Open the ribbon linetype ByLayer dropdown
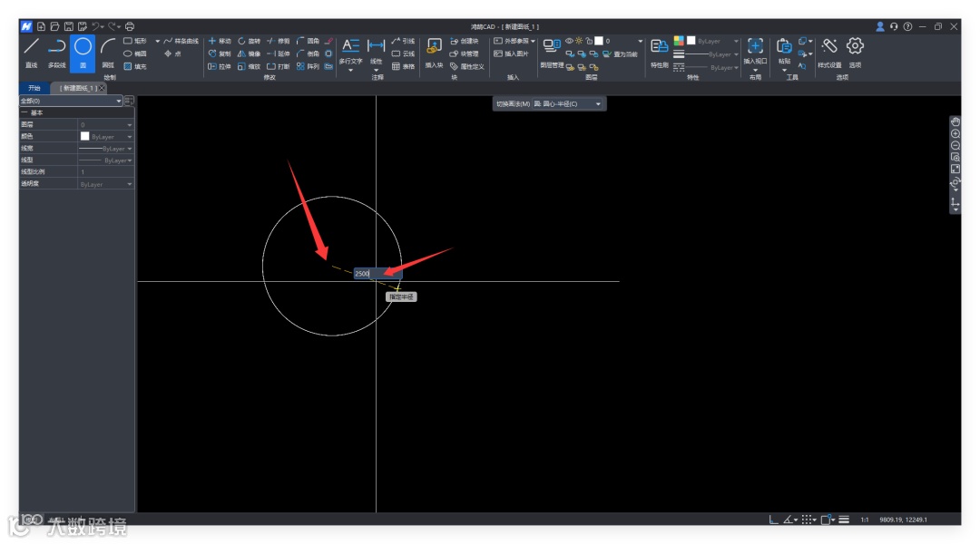Viewport: 980px width, 544px height. [712, 67]
